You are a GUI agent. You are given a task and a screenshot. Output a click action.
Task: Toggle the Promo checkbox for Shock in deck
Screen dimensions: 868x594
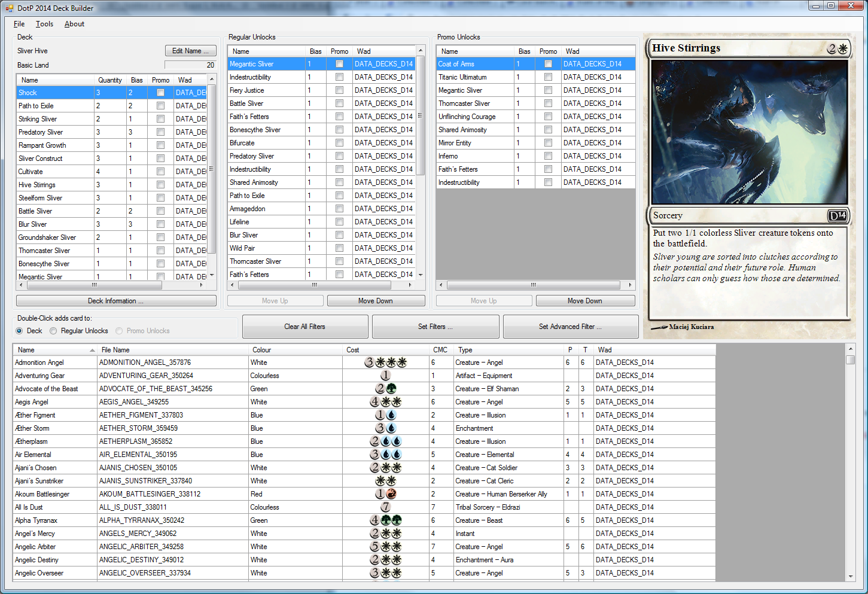click(160, 93)
